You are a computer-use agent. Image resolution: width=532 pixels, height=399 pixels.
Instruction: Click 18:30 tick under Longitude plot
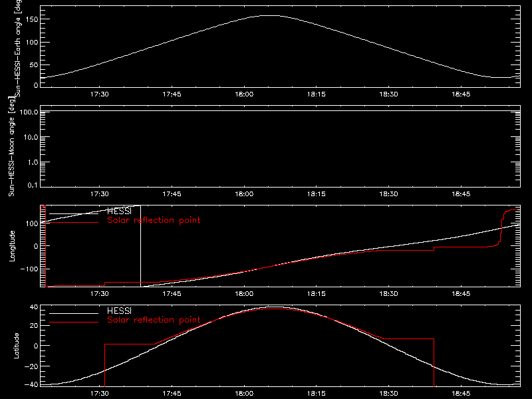(388, 294)
